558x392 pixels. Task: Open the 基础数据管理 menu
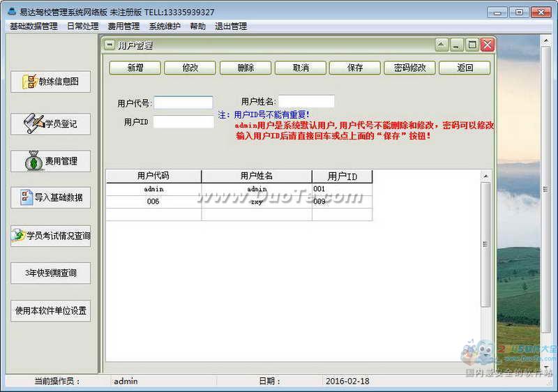coord(33,27)
